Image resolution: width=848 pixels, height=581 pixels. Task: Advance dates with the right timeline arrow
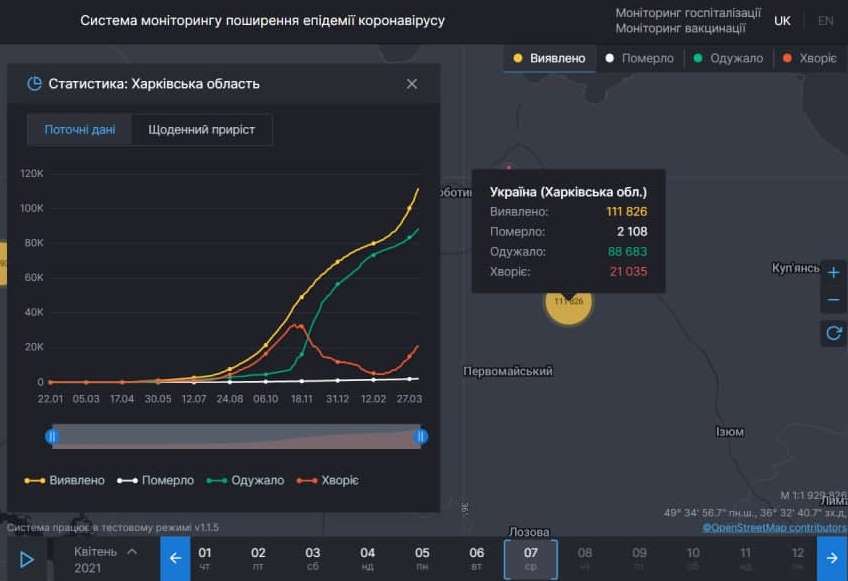833,557
